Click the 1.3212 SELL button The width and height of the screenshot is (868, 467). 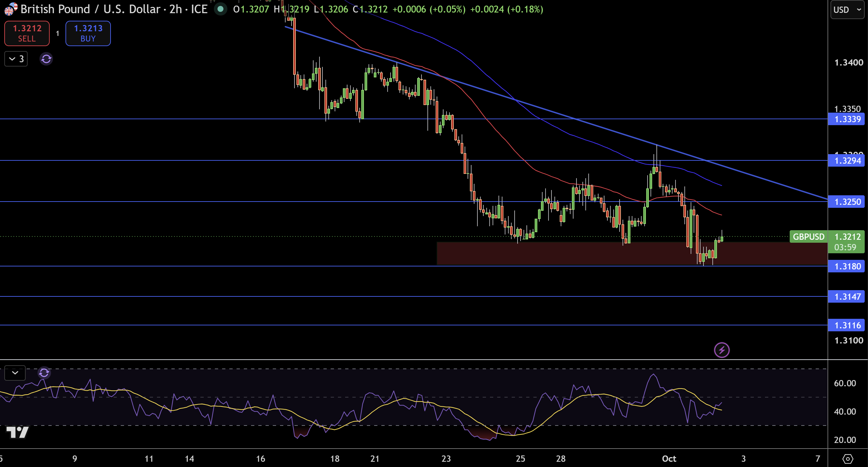pos(27,33)
